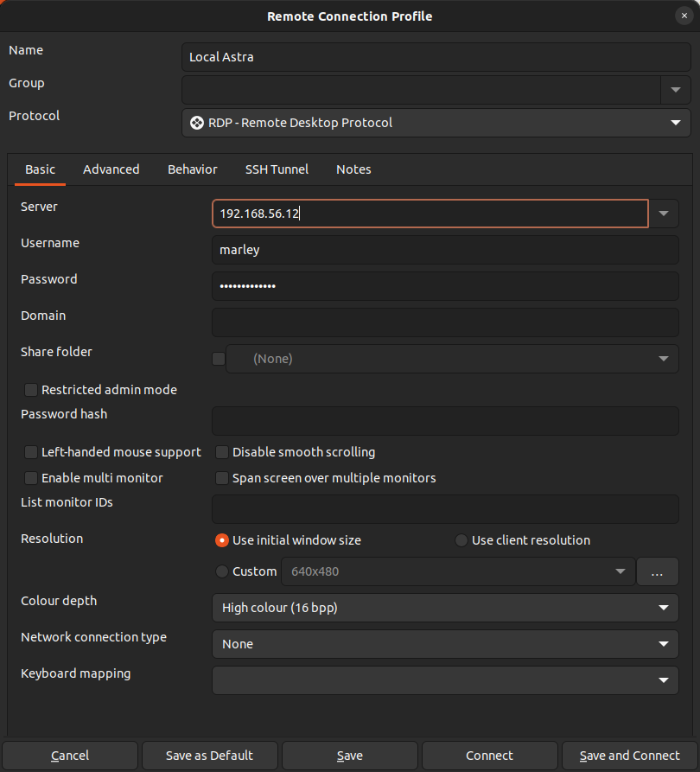Expand Network connection type dropdown

click(445, 644)
